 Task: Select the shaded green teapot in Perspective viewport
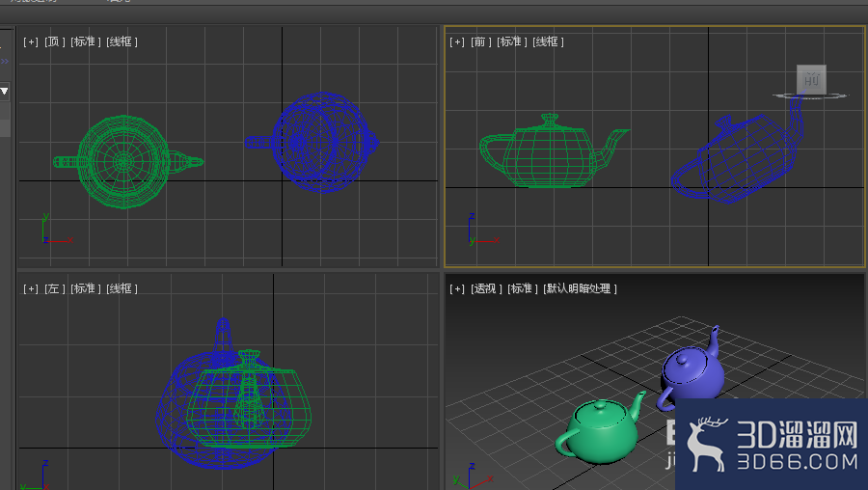coord(601,429)
